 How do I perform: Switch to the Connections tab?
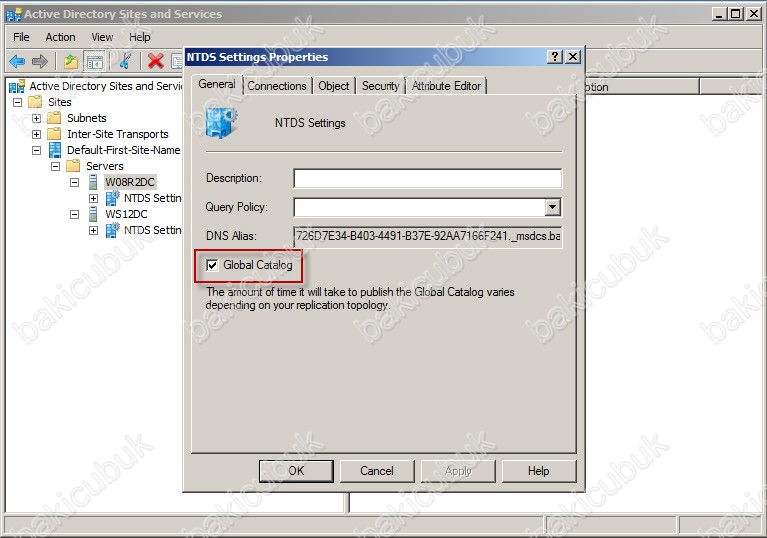pos(277,86)
